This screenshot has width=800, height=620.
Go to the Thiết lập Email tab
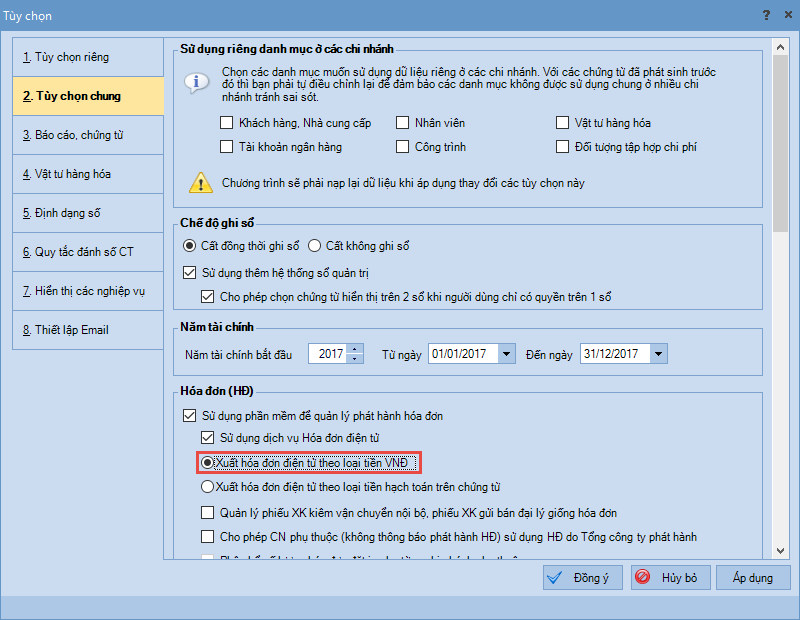88,330
